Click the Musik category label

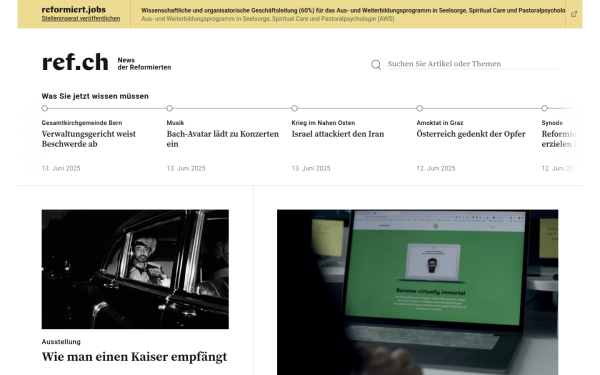(x=175, y=123)
